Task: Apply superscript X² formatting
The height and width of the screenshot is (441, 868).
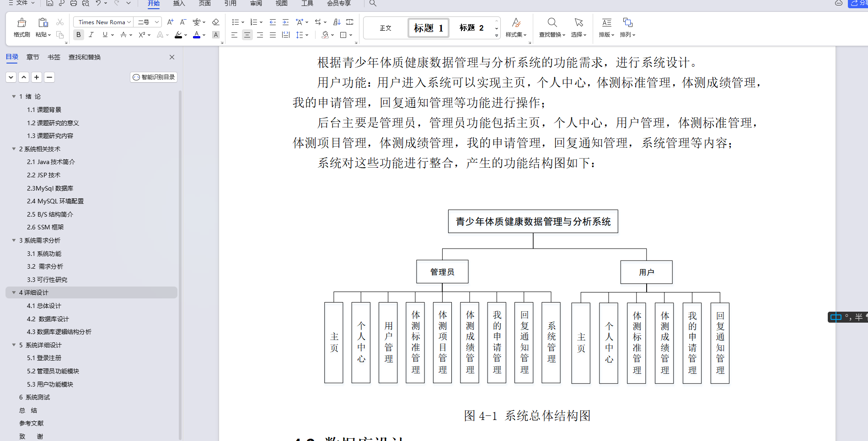Action: pyautogui.click(x=141, y=34)
